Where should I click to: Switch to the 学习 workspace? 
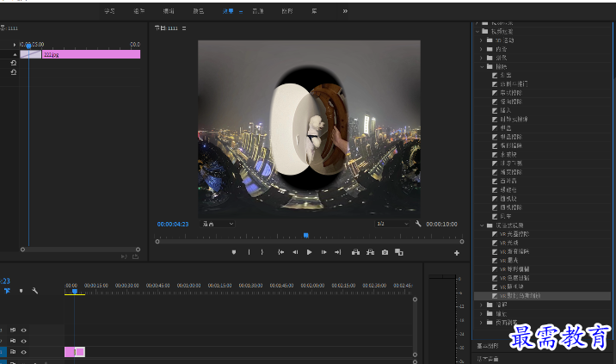click(109, 11)
